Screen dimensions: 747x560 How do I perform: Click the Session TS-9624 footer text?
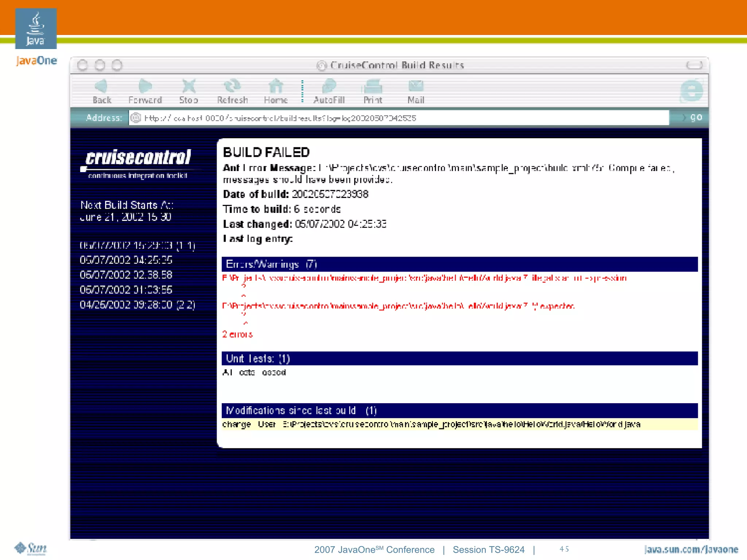488,550
